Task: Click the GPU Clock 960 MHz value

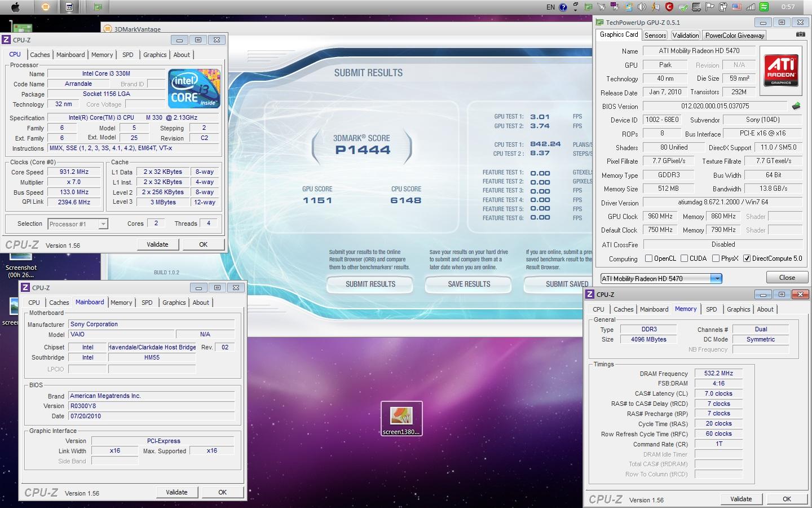Action: click(660, 216)
